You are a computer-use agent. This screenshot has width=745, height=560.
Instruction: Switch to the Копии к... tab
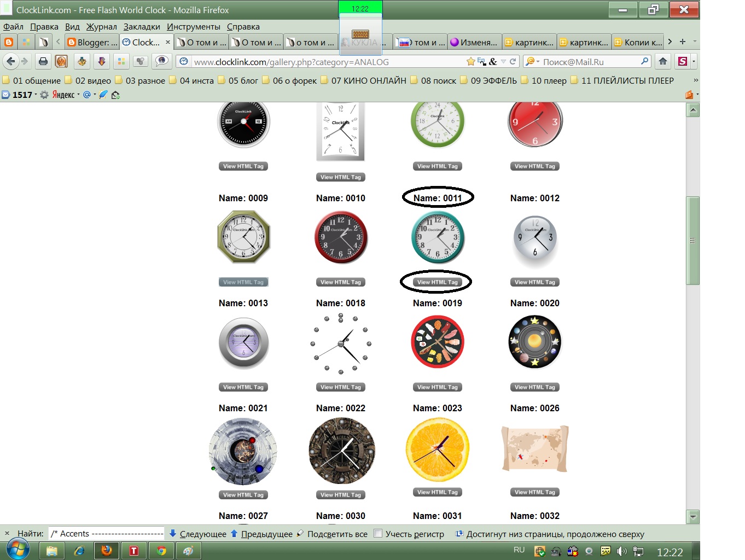638,42
